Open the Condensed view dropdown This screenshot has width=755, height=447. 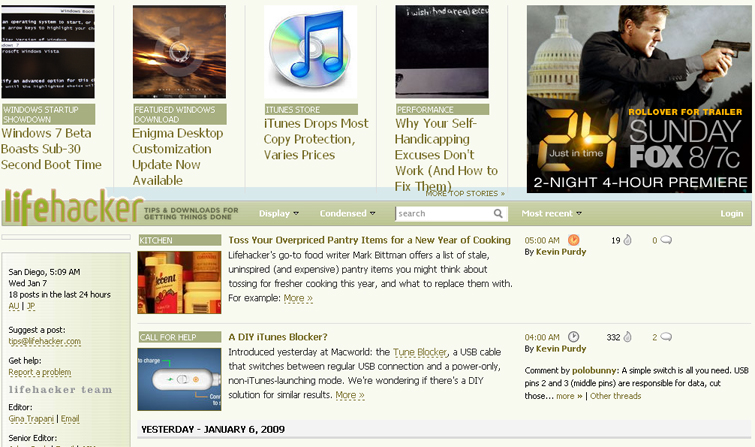347,213
